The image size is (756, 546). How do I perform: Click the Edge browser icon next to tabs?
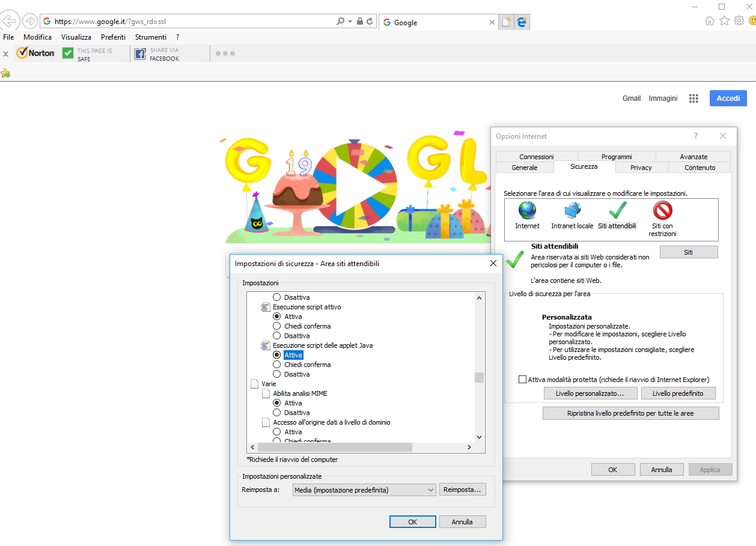click(522, 22)
